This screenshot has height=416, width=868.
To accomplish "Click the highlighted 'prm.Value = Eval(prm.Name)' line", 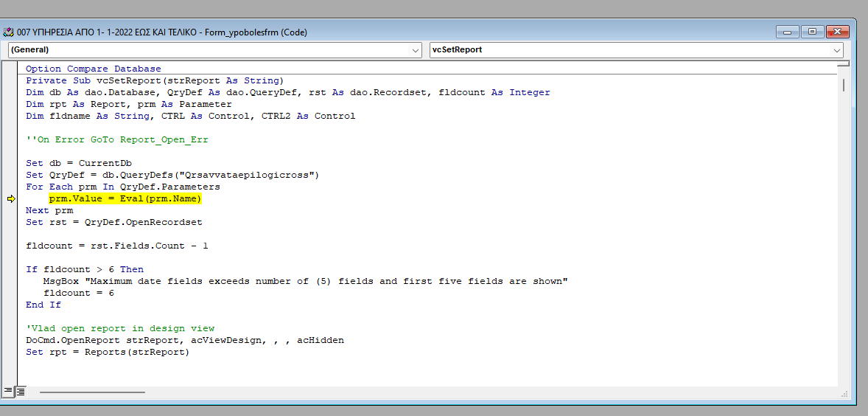I will 125,199.
